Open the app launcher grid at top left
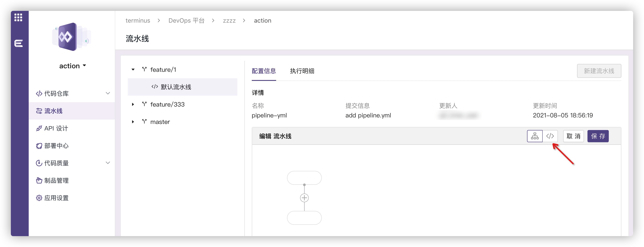This screenshot has height=247, width=644. click(18, 17)
